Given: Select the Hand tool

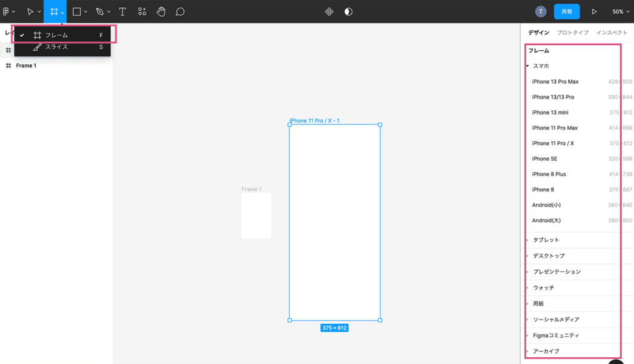Looking at the screenshot, I should pos(161,12).
